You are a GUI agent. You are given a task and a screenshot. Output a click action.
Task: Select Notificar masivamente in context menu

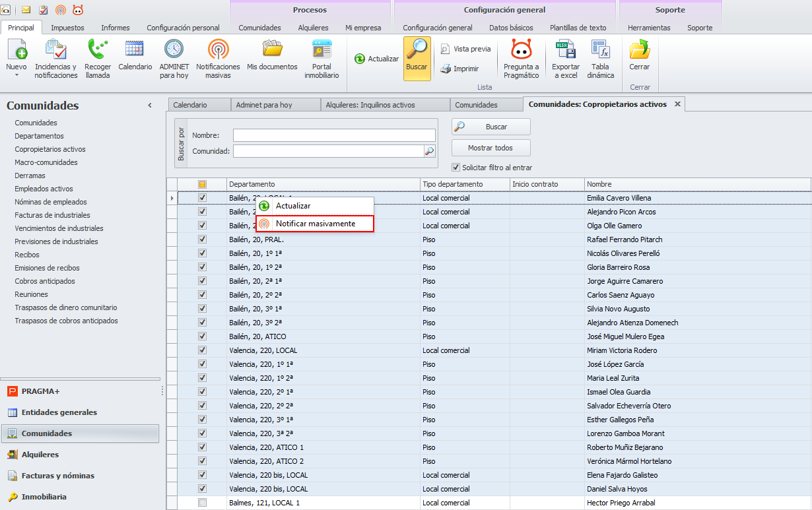point(315,224)
